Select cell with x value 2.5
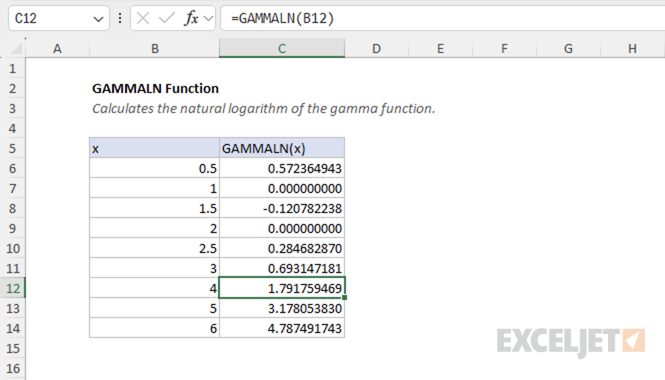This screenshot has height=380, width=665. click(x=154, y=248)
